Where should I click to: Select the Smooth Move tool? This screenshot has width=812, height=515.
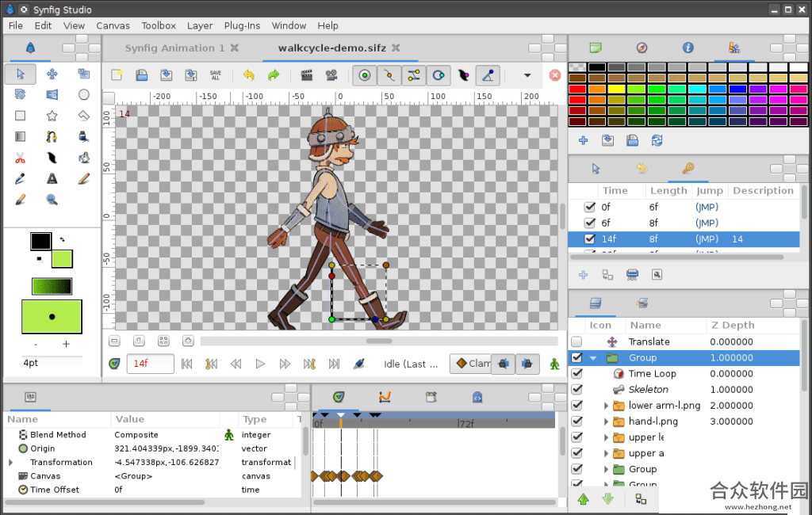point(52,74)
